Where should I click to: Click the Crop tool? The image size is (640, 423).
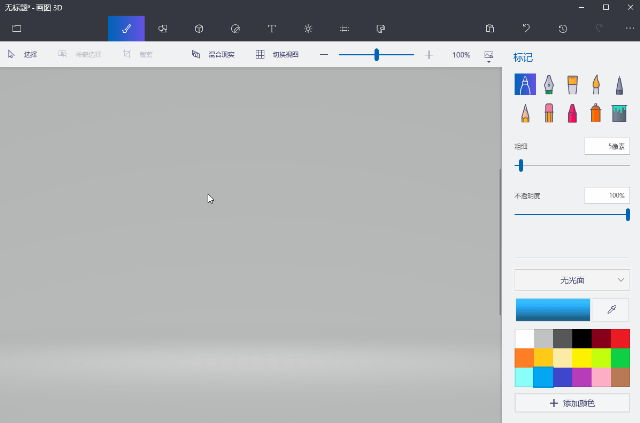[138, 54]
